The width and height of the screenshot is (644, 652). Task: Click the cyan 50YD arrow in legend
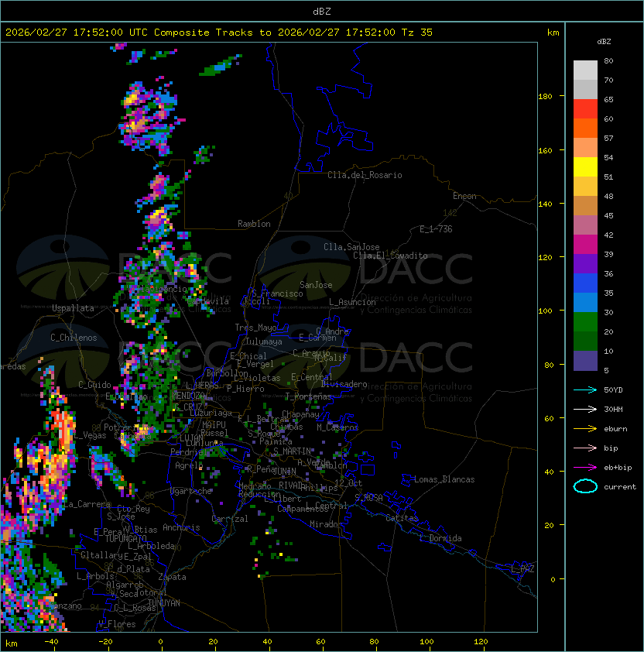click(x=585, y=389)
